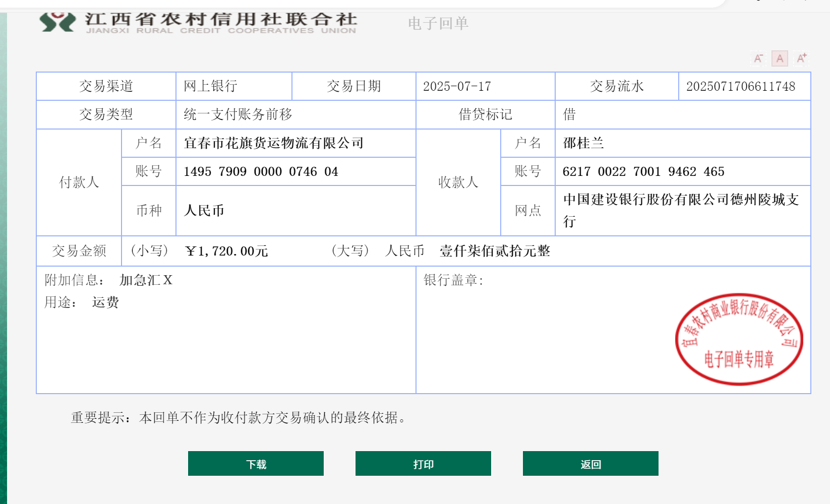Click the 交易渠道 label cell
Image resolution: width=830 pixels, height=504 pixels.
tap(106, 86)
